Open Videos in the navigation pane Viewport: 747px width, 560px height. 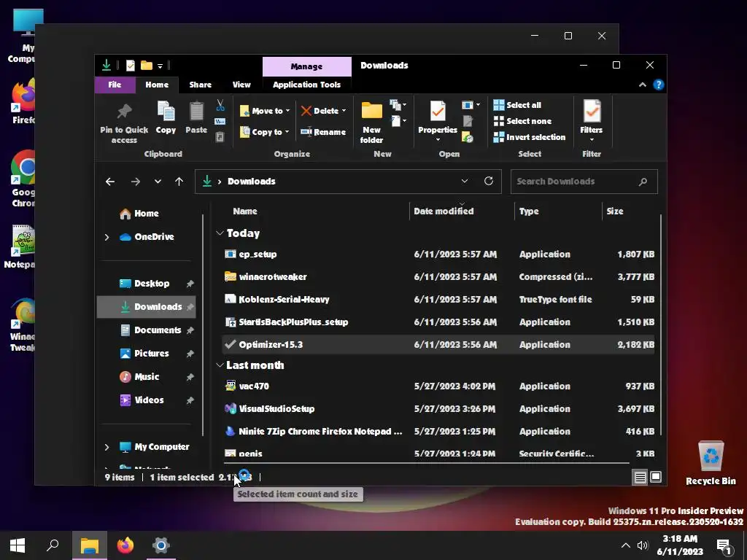(x=142, y=400)
